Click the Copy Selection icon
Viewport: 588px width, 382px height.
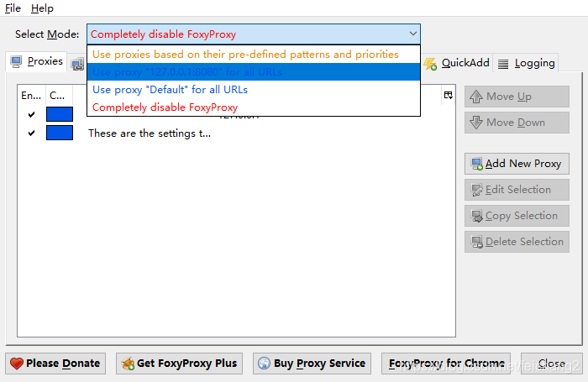coord(477,216)
